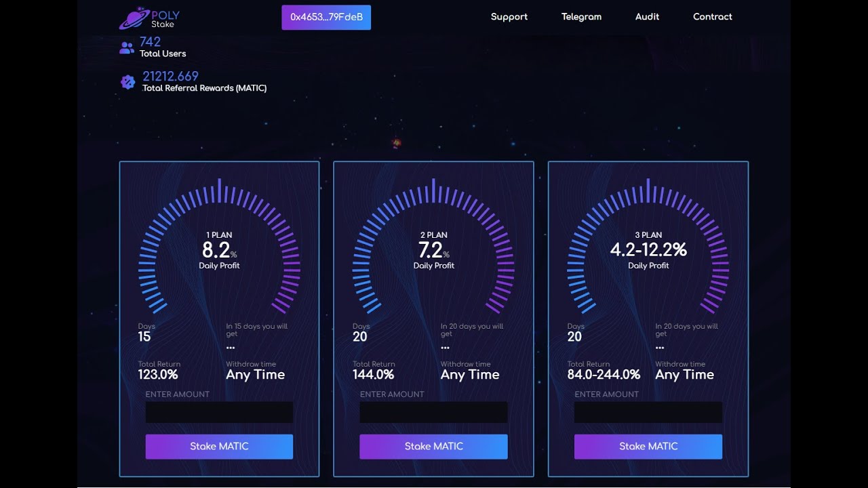Open the Audit menu link

[x=647, y=17]
